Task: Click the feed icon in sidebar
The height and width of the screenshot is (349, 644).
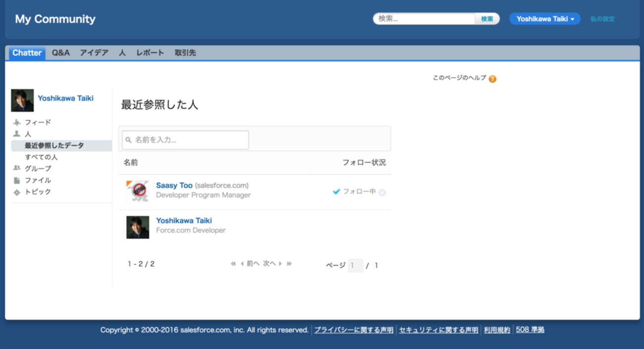Action: [17, 122]
